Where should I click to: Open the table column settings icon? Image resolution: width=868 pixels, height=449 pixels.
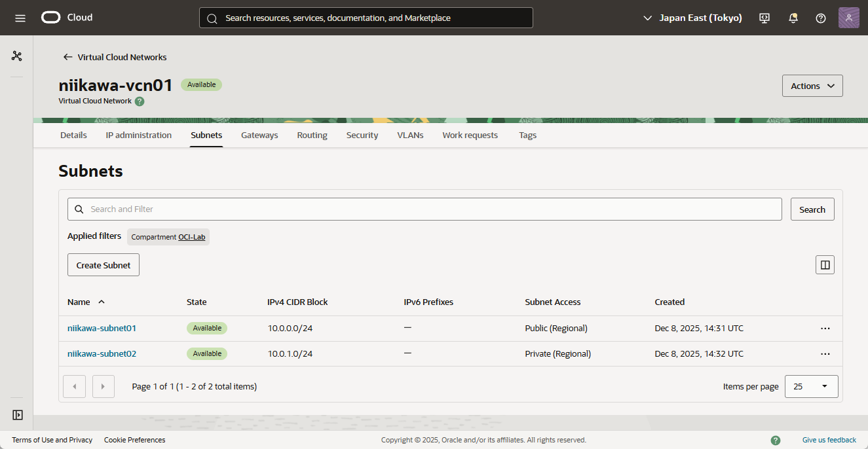pyautogui.click(x=825, y=265)
